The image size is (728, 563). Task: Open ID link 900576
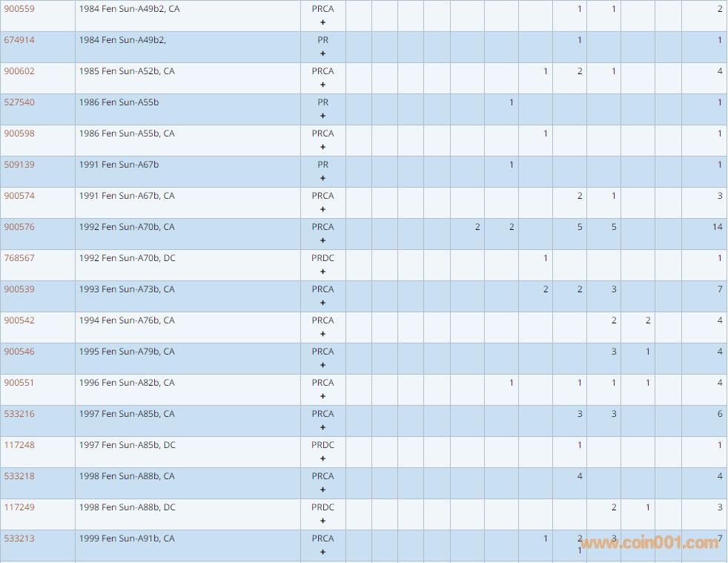(19, 227)
